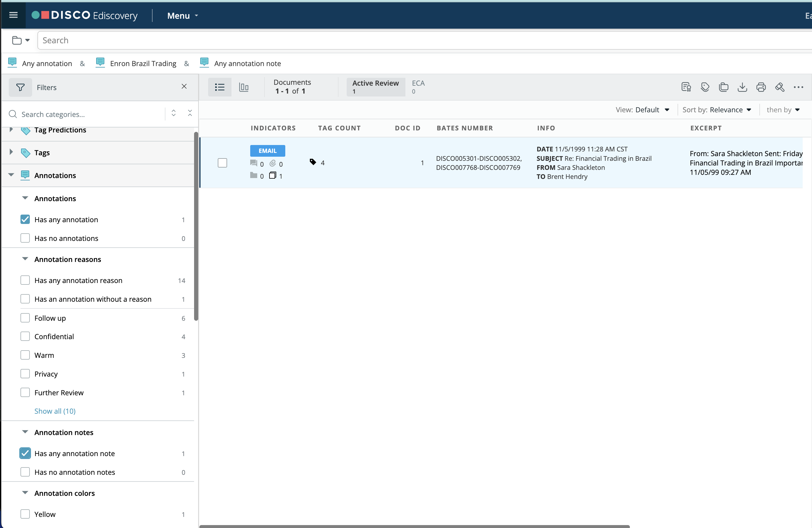Click the notes comment indicator icon
The width and height of the screenshot is (812, 528).
pos(253,163)
